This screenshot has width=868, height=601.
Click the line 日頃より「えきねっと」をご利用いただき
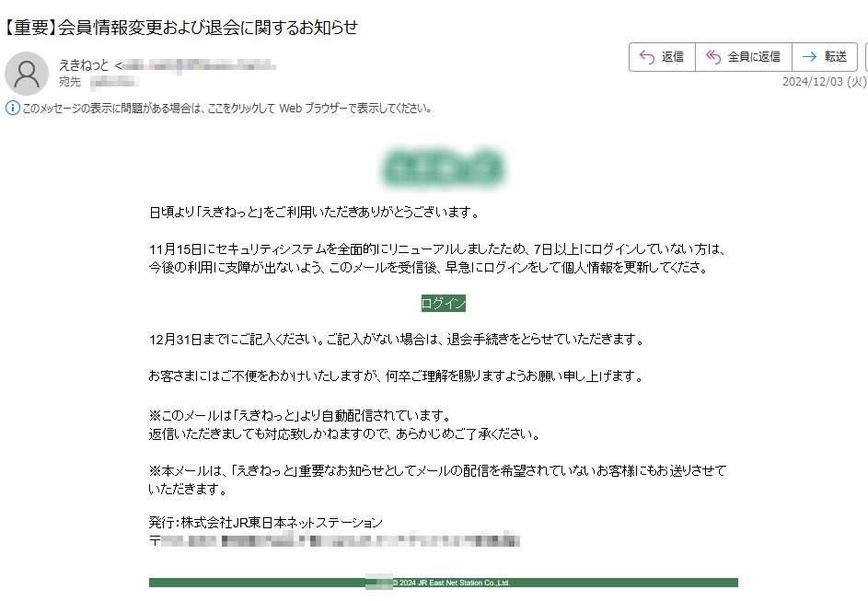pyautogui.click(x=315, y=213)
